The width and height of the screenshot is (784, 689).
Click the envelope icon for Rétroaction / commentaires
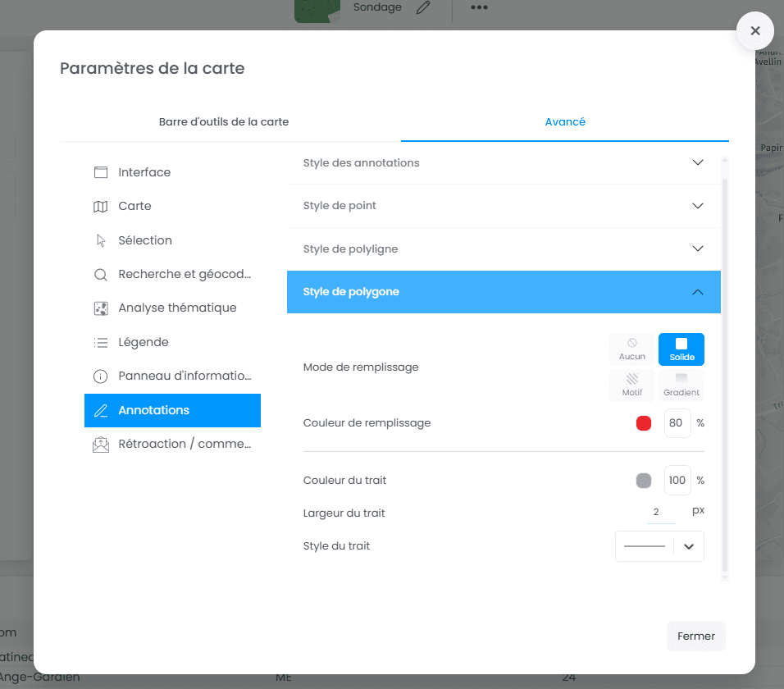click(x=101, y=445)
